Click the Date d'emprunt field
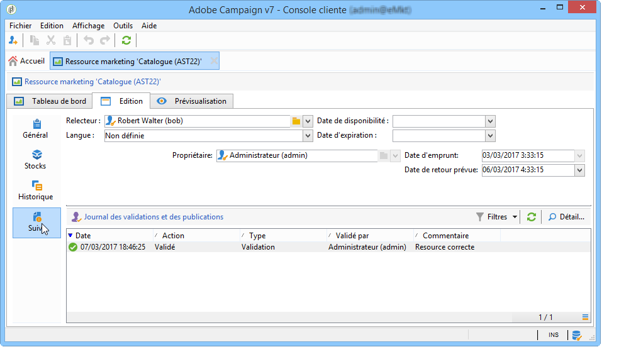The image size is (619, 364). 528,156
